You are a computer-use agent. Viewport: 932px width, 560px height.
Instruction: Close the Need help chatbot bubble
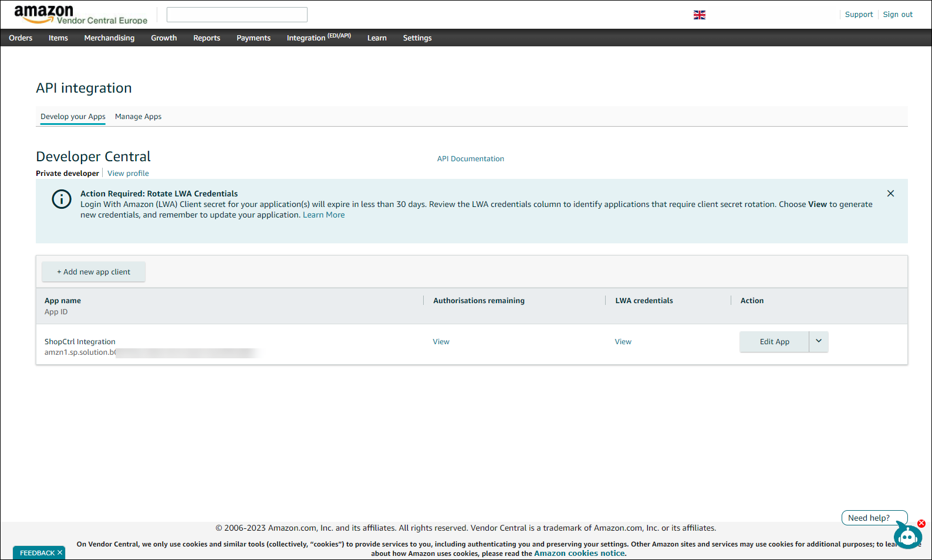tap(921, 524)
